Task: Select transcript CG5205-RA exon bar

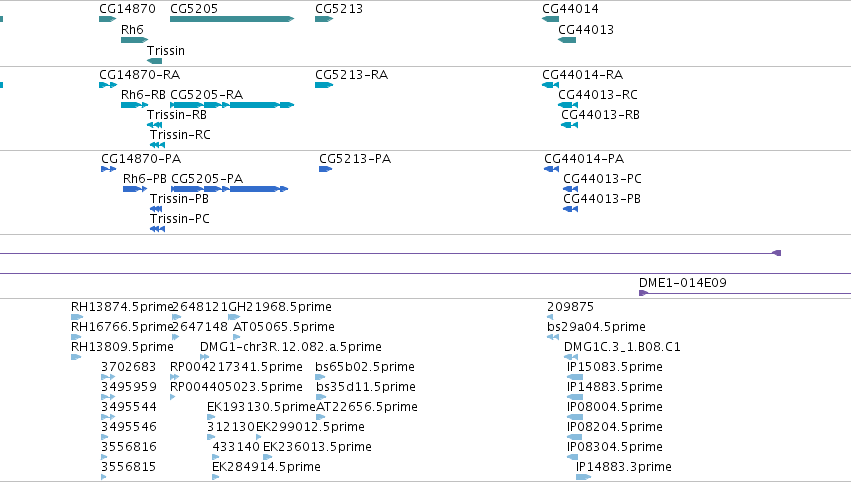Action: tap(232, 105)
